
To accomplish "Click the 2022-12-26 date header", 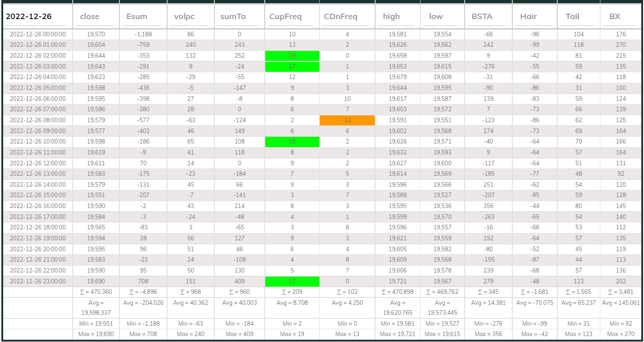I will coord(29,17).
